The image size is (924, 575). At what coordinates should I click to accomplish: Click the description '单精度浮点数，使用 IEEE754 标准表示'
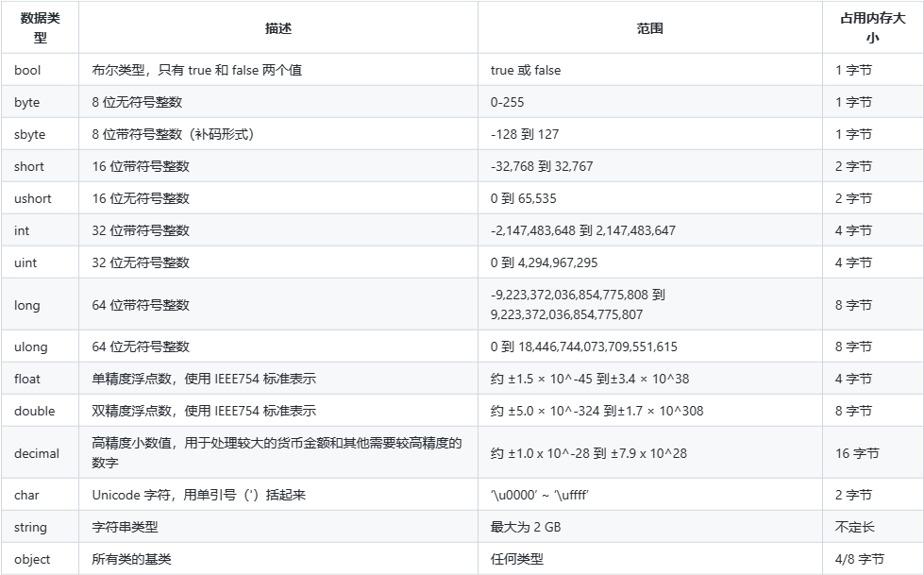coord(204,379)
